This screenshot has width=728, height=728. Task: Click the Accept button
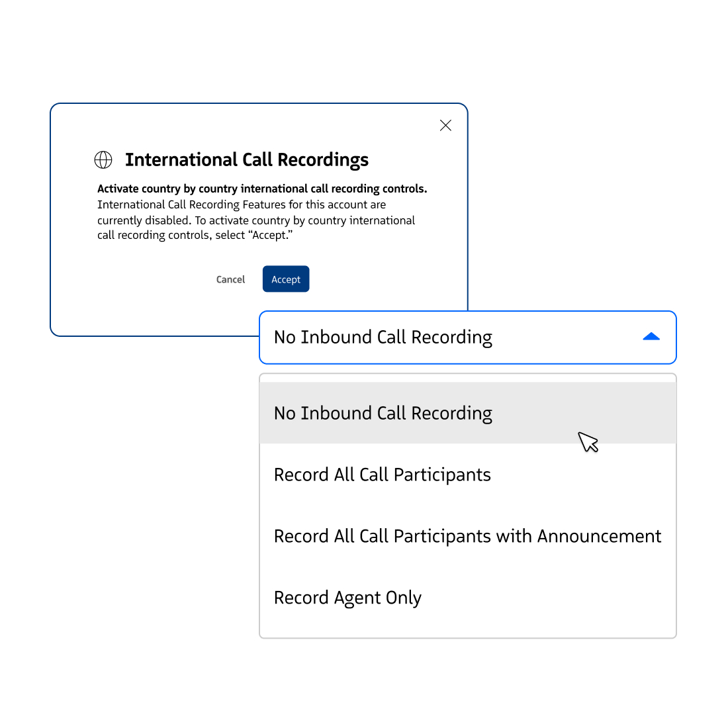286,279
